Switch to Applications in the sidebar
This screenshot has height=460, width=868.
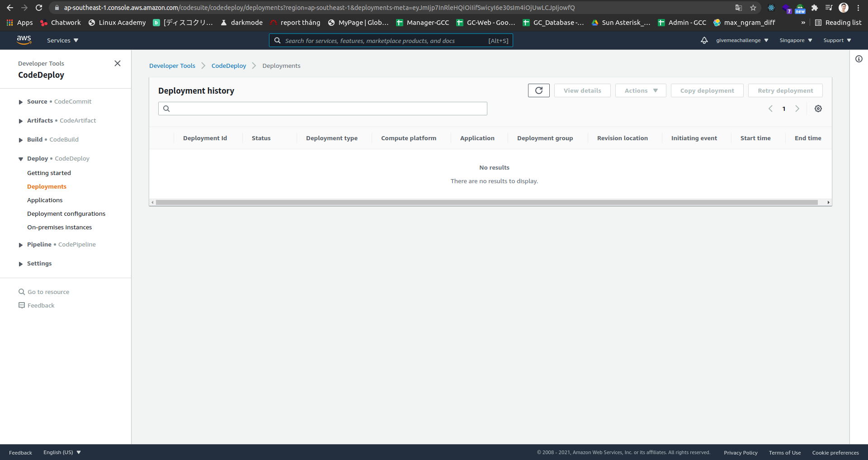click(45, 200)
